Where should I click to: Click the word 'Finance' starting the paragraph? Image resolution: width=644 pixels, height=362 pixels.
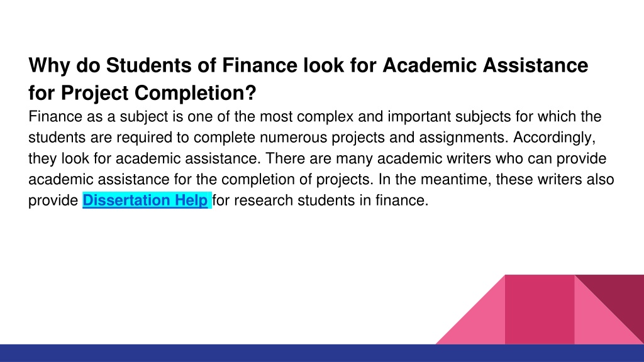[55, 116]
